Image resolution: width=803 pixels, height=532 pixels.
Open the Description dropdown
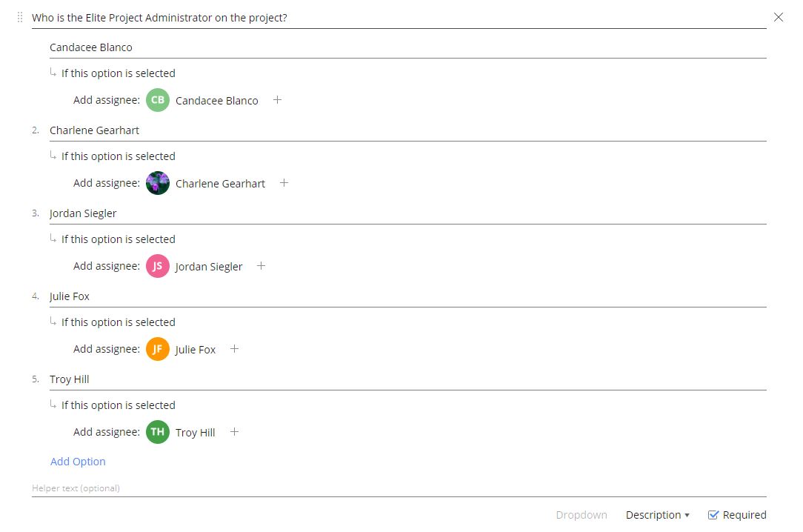[657, 515]
